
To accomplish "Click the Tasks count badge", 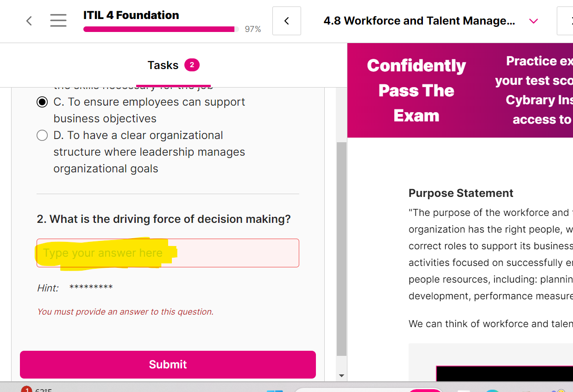I will tap(192, 65).
